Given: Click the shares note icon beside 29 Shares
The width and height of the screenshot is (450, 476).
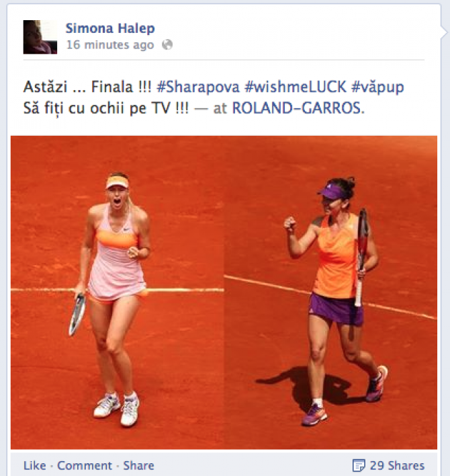Looking at the screenshot, I should pyautogui.click(x=359, y=465).
